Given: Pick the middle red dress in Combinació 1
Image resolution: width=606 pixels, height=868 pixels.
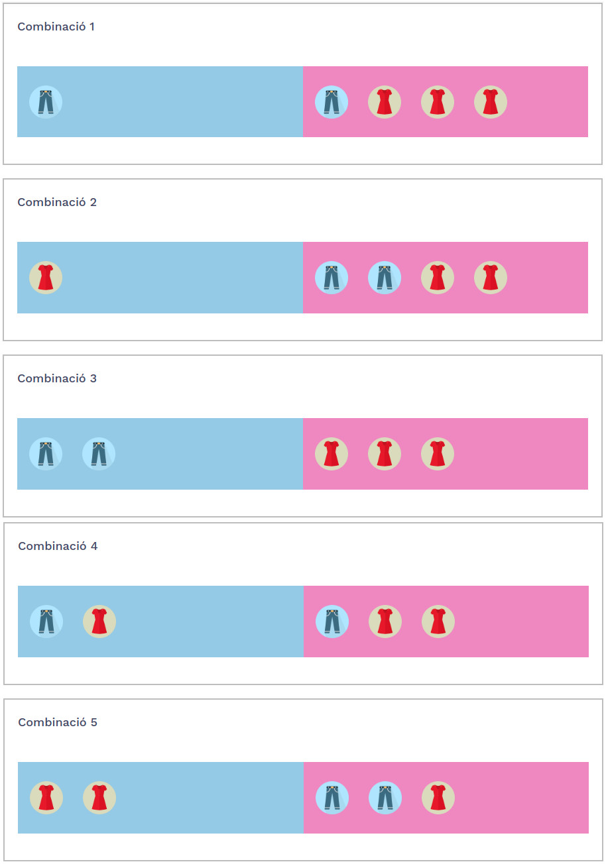Looking at the screenshot, I should pos(438,102).
